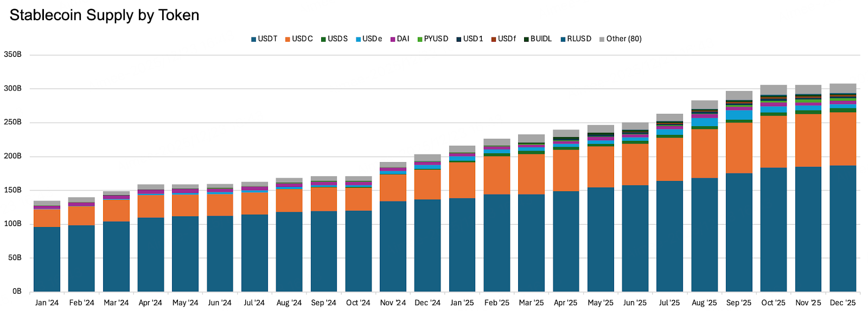The height and width of the screenshot is (311, 868).
Task: Select the blue USDT bar for Jan '24
Action: [47, 259]
